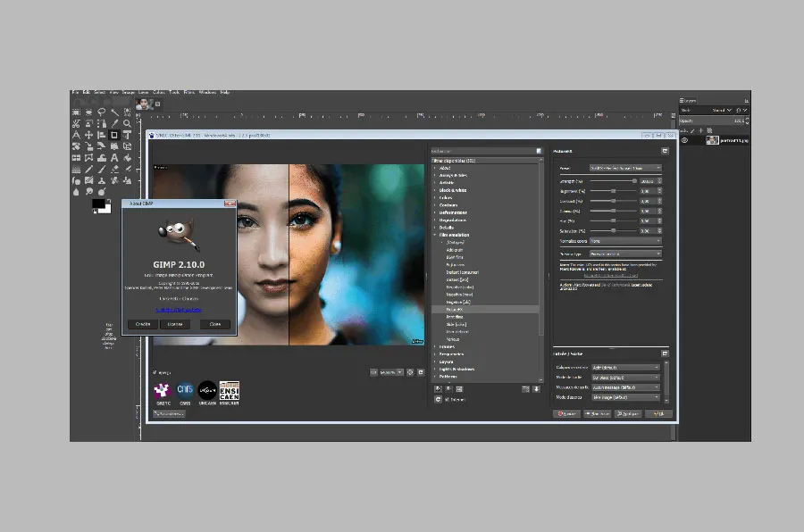The width and height of the screenshot is (804, 532).
Task: Select the Free Select lasso tool
Action: [102, 112]
